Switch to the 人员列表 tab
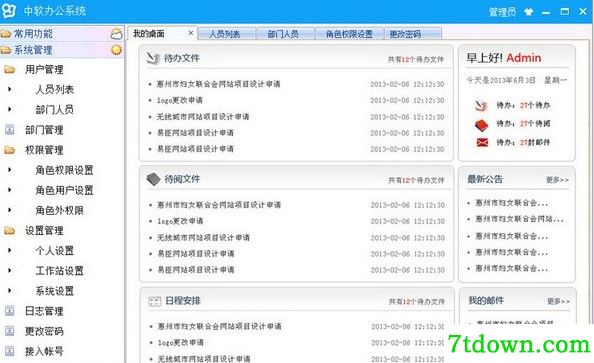594x363 pixels. point(227,34)
